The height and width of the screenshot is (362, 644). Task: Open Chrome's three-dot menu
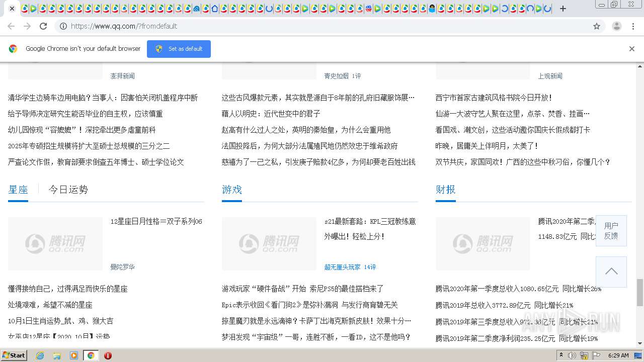[x=633, y=26]
